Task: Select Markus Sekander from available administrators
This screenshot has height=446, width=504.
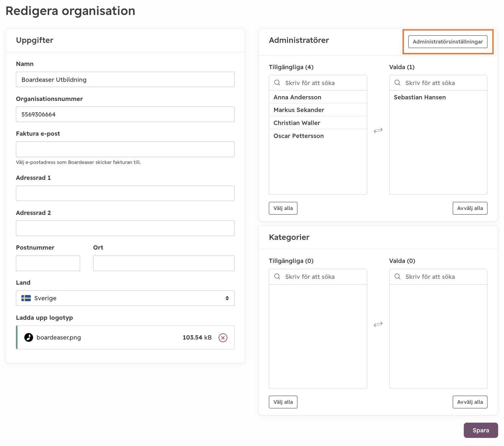Action: 318,110
